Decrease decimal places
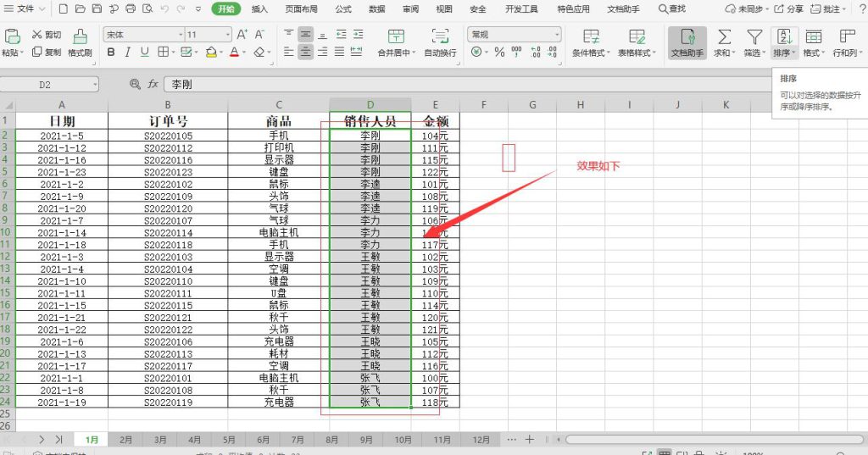This screenshot has height=455, width=868. 552,52
